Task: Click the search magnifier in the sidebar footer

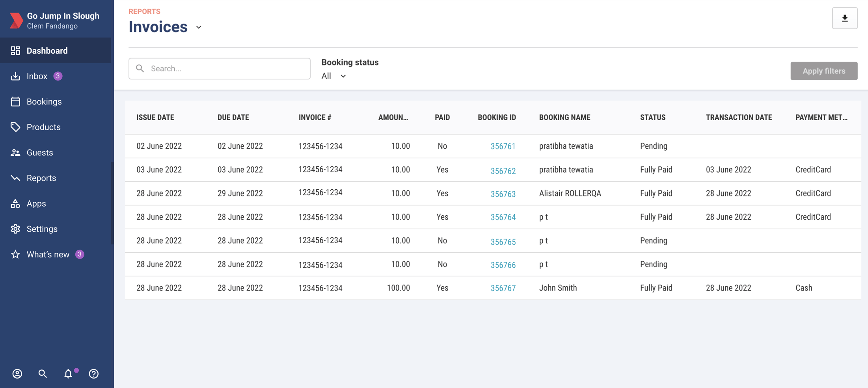Action: click(x=42, y=374)
